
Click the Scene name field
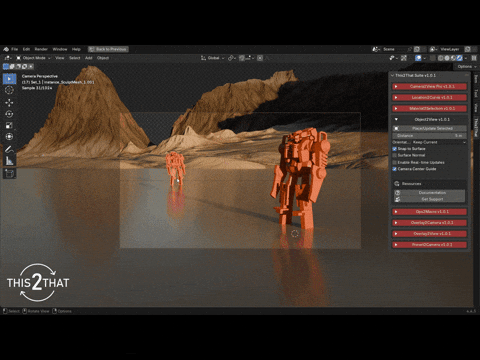pyautogui.click(x=393, y=49)
